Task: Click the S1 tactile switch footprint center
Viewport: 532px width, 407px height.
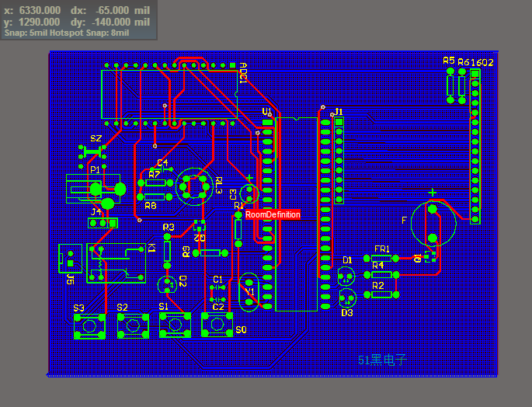Action: pyautogui.click(x=175, y=325)
